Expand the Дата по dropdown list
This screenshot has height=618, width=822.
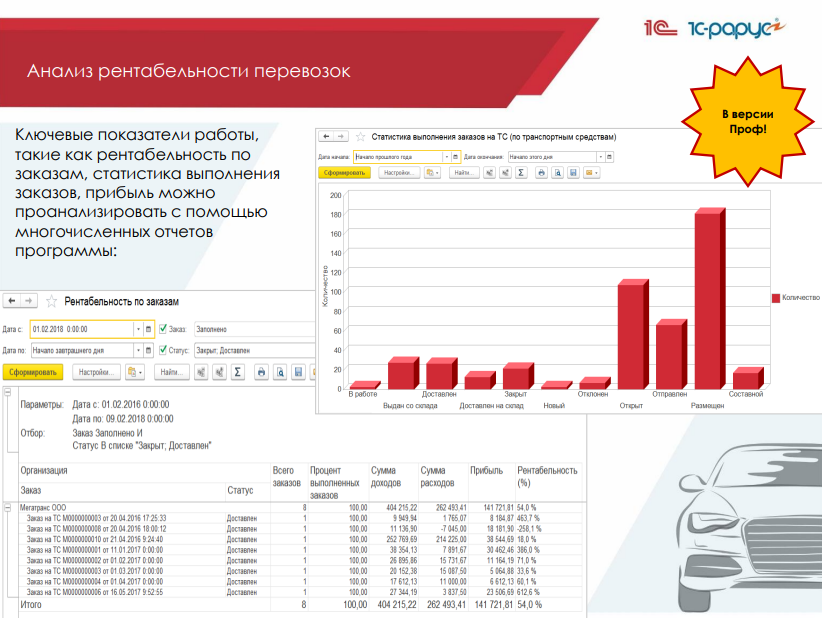pyautogui.click(x=137, y=350)
